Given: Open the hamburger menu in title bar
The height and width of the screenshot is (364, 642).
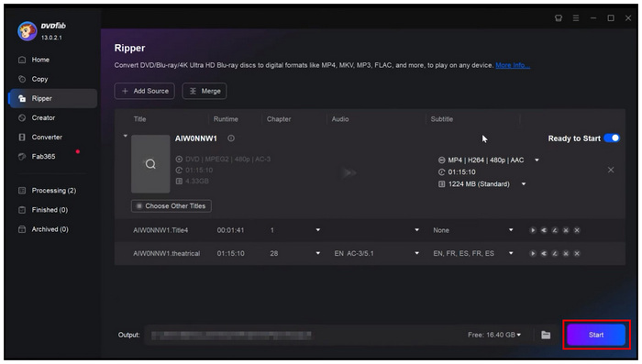Looking at the screenshot, I should (576, 18).
